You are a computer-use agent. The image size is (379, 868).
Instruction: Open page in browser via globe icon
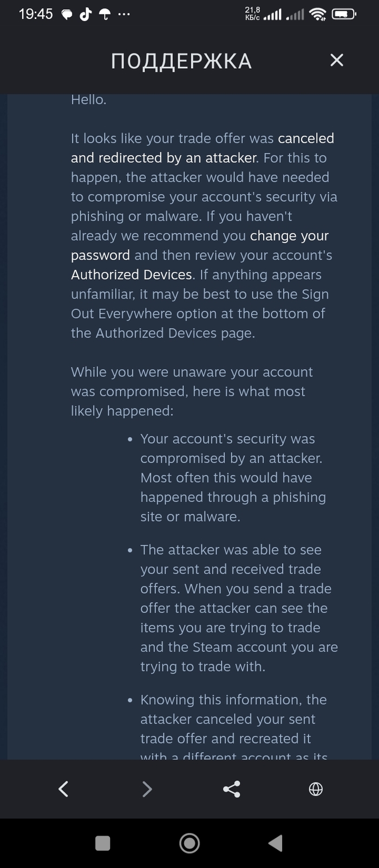click(316, 789)
